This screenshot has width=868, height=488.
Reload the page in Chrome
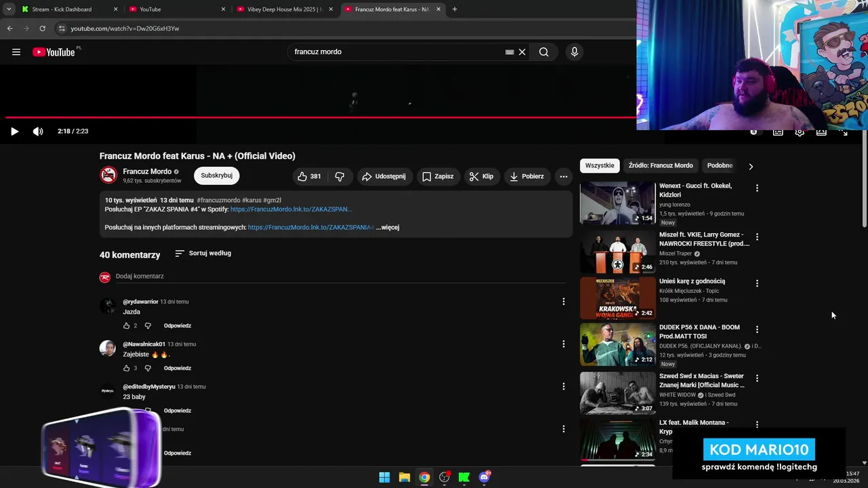point(42,28)
